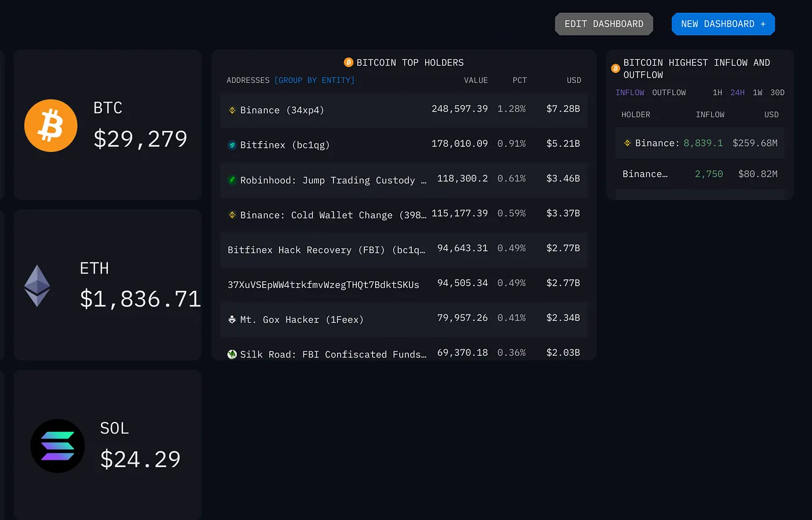This screenshot has height=520, width=812.
Task: Click the SOL price $24.29
Action: coord(140,459)
